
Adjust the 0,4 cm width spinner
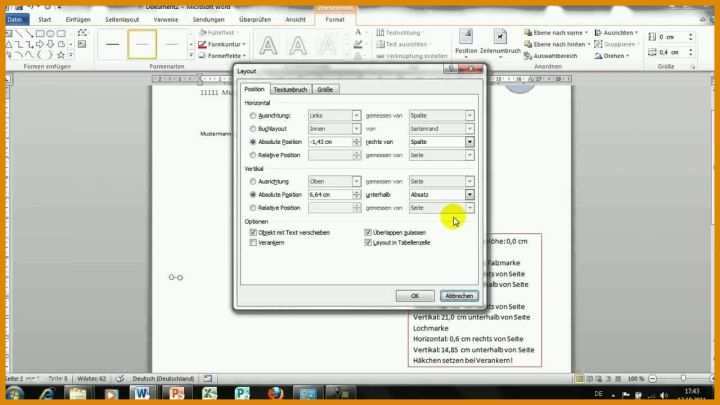tap(691, 52)
